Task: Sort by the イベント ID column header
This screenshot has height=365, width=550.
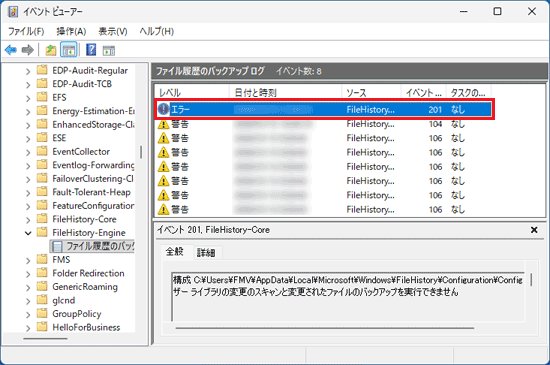Action: click(x=423, y=93)
